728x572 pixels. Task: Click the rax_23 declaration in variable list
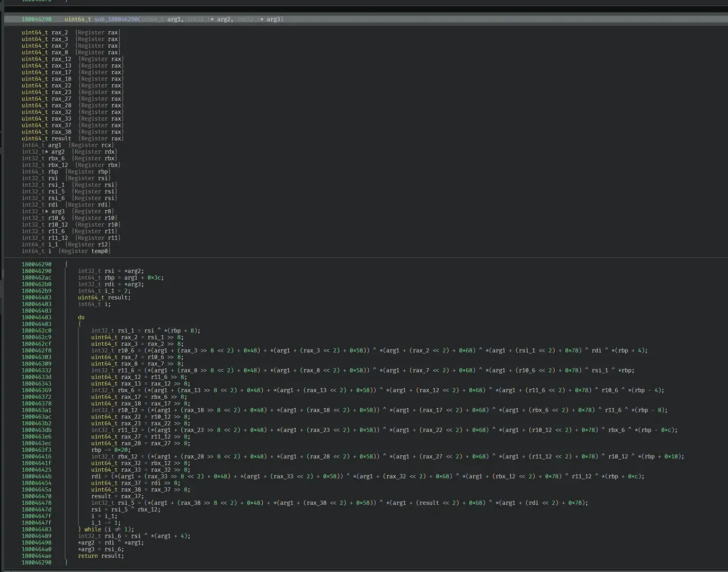[x=73, y=92]
